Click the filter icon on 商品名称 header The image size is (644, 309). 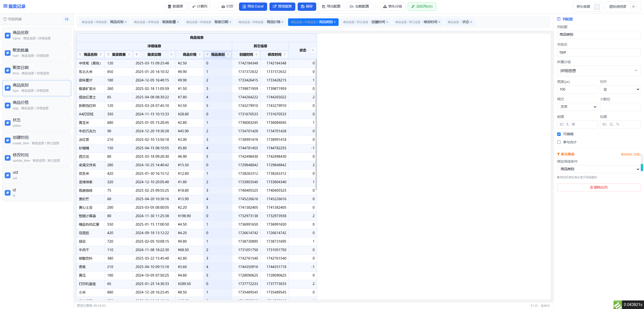point(80,55)
